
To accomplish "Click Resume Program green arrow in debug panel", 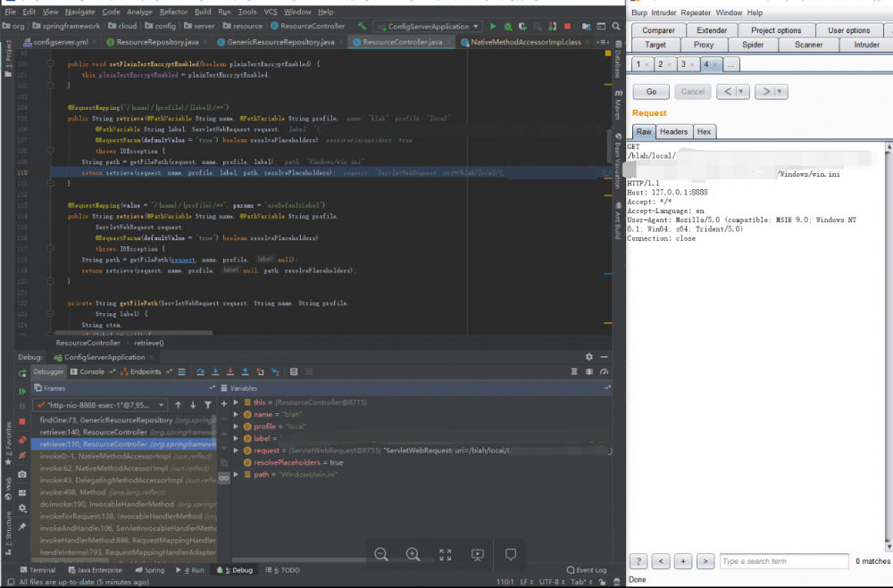I will coord(22,391).
